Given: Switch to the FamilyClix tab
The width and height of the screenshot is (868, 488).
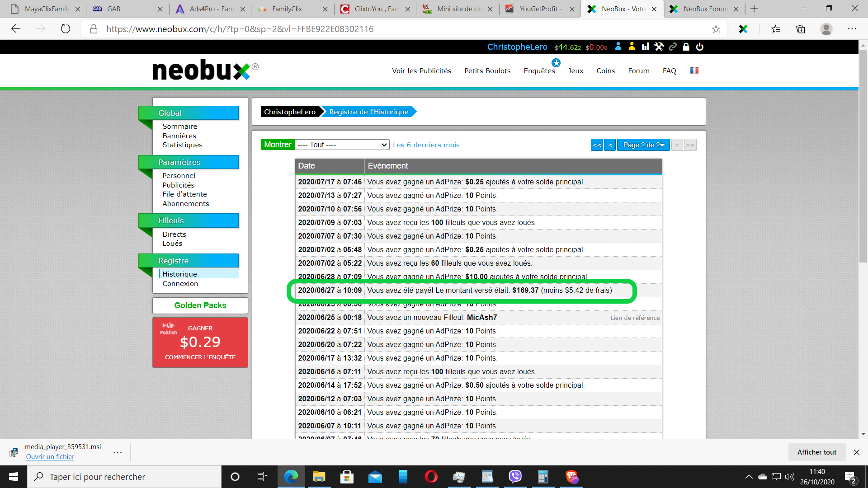Looking at the screenshot, I should [x=293, y=9].
